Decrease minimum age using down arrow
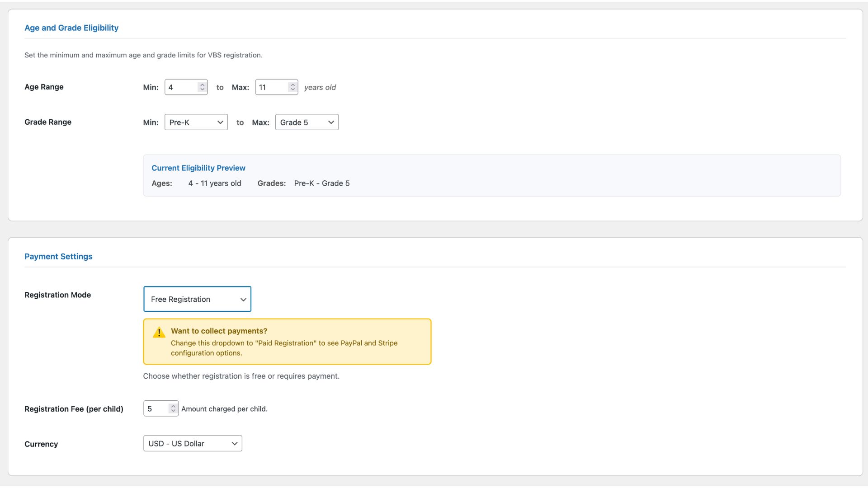 (x=202, y=90)
